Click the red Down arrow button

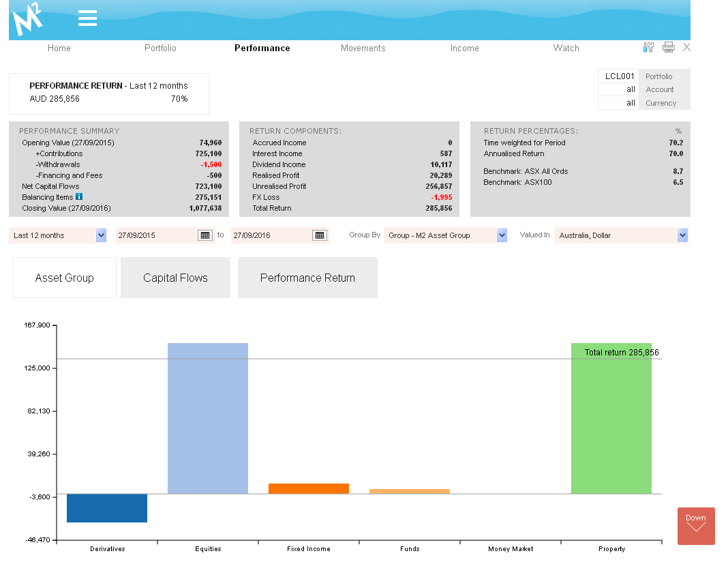pos(696,526)
